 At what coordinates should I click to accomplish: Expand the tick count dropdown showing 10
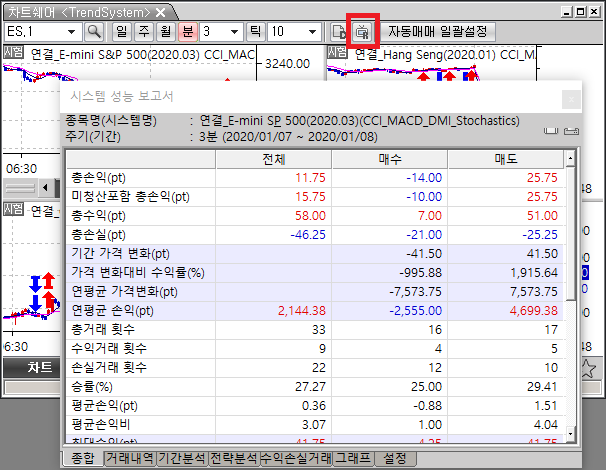[x=312, y=31]
